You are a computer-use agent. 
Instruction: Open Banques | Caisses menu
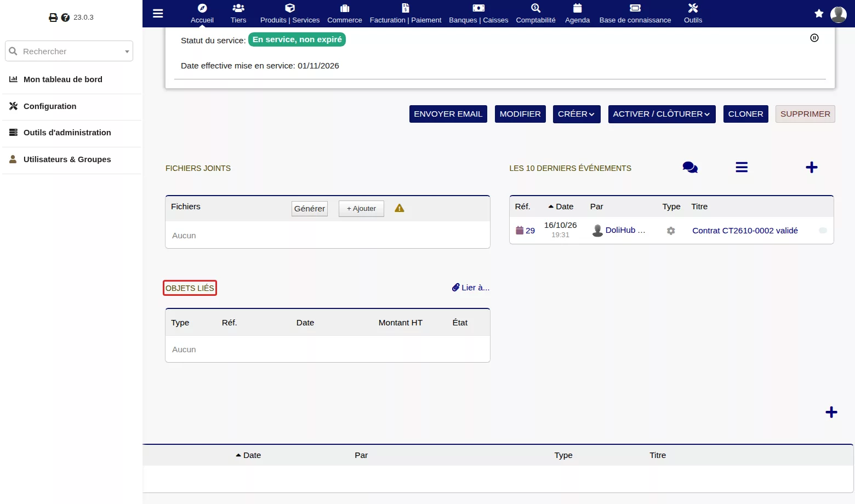tap(478, 14)
